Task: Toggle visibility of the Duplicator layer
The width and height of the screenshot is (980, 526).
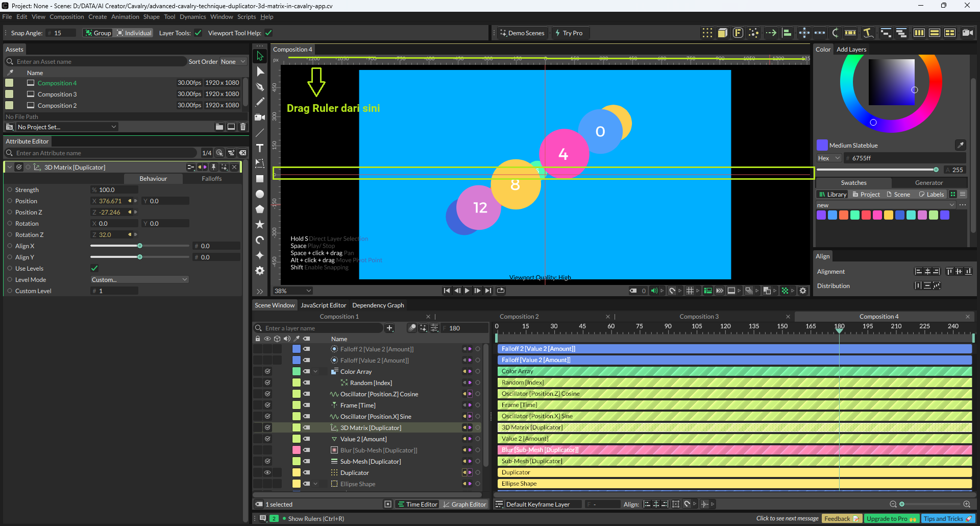Action: [x=267, y=473]
